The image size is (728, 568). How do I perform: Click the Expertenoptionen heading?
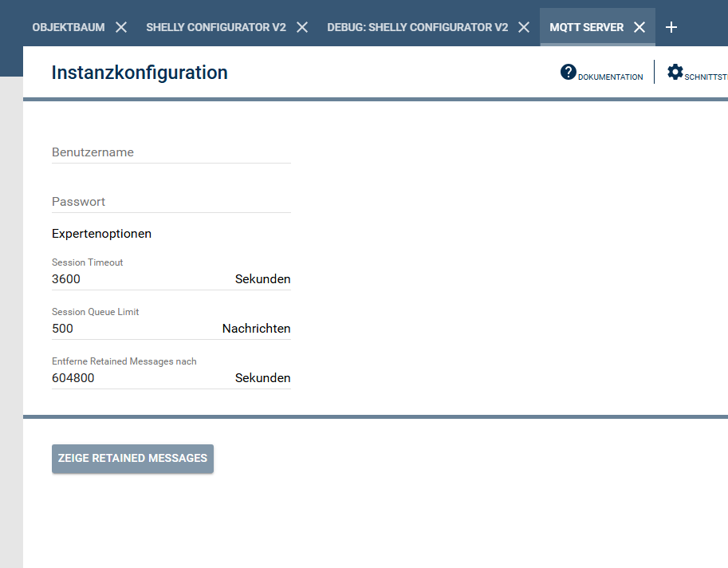pyautogui.click(x=102, y=234)
